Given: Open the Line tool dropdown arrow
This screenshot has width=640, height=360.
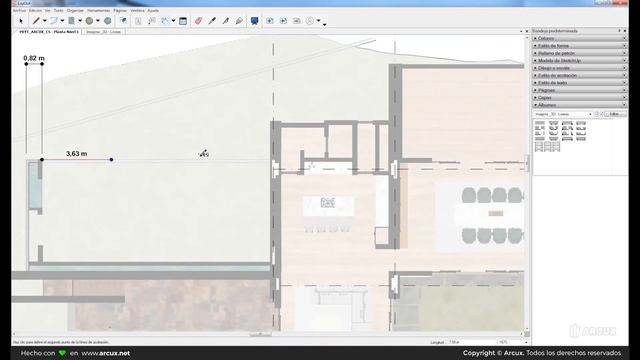Looking at the screenshot, I should click(44, 21).
